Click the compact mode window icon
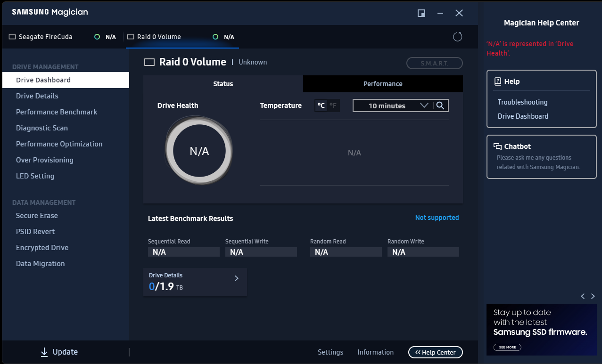 click(421, 13)
